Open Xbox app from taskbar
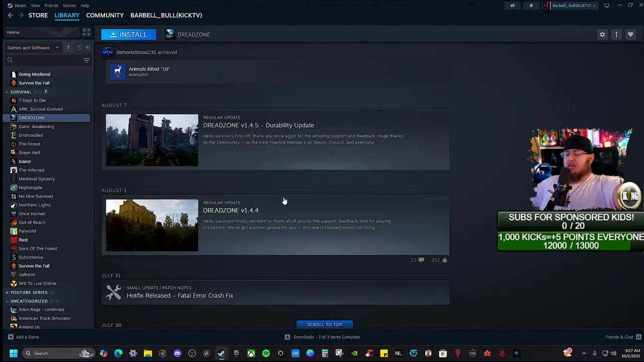Image resolution: width=644 pixels, height=362 pixels. coord(251,353)
